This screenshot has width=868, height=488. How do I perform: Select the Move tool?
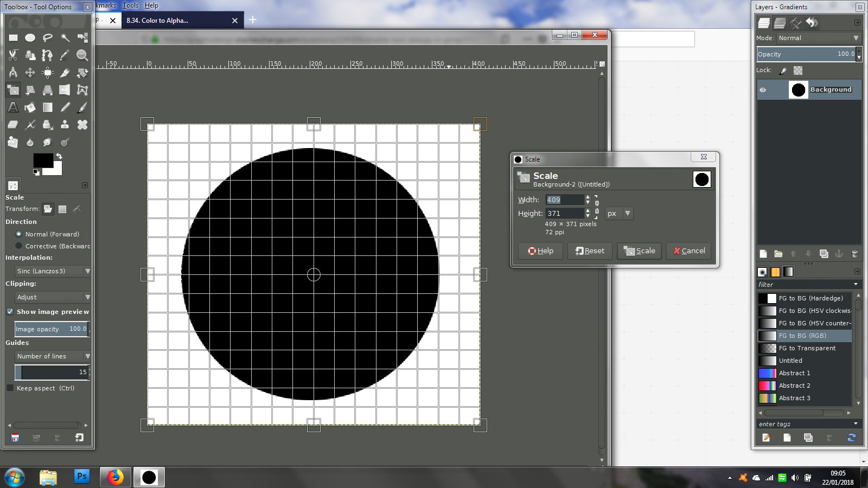[x=30, y=73]
